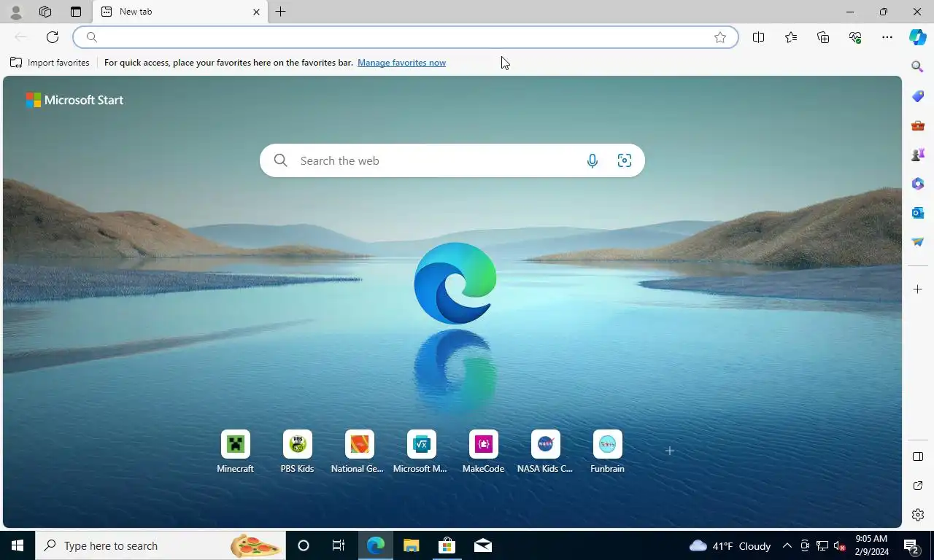
Task: Customize the sidebar with plus icon
Action: 918,289
